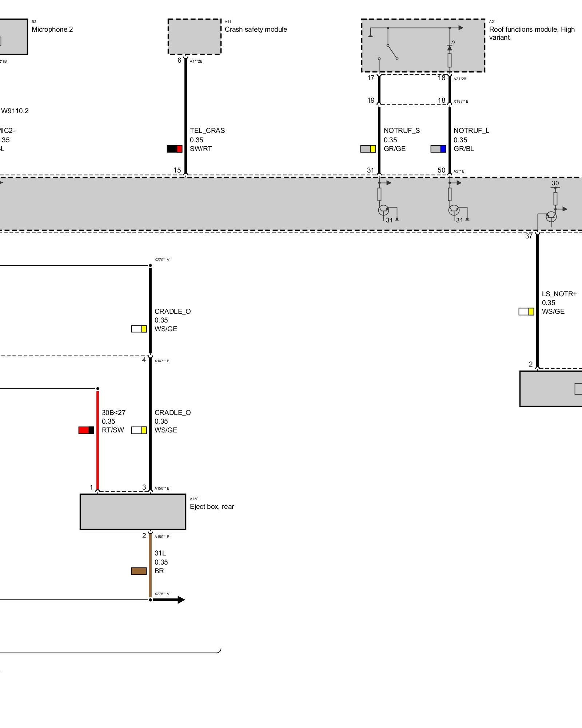The height and width of the screenshot is (728, 582).
Task: Click the brown BR color swatch
Action: coord(139,571)
